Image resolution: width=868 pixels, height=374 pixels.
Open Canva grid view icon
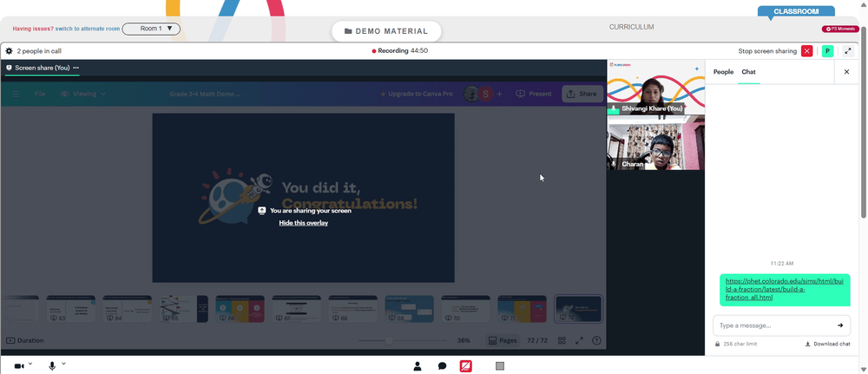click(562, 340)
